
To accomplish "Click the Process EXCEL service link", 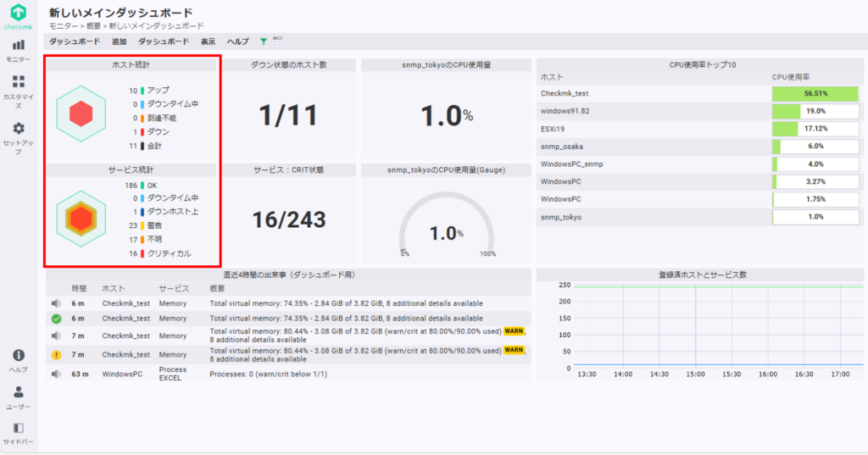I will point(173,374).
